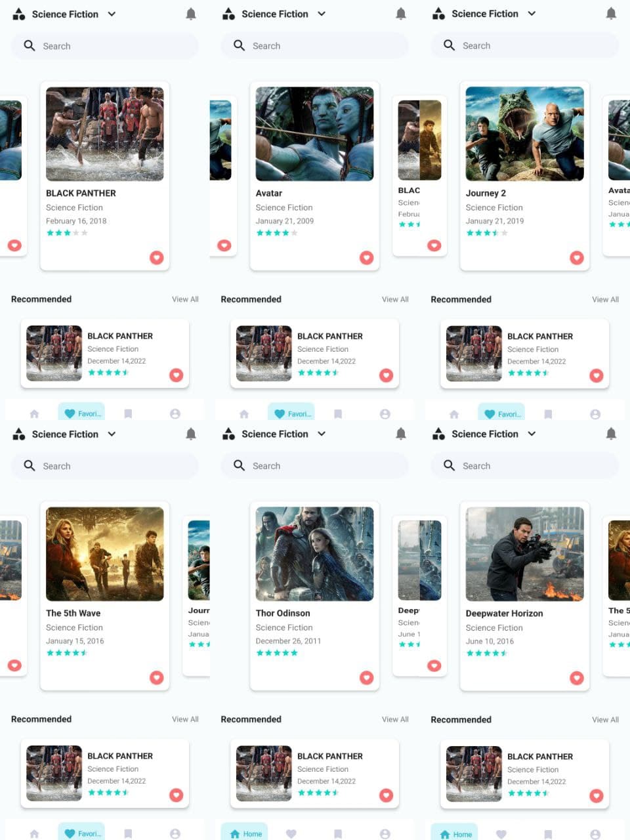Switch to the Favorites tab
630x840 pixels.
(81, 413)
